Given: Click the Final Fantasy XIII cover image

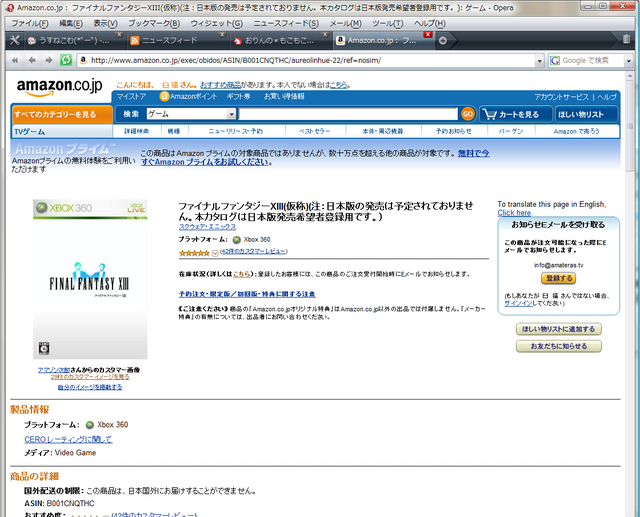Looking at the screenshot, I should [x=90, y=279].
